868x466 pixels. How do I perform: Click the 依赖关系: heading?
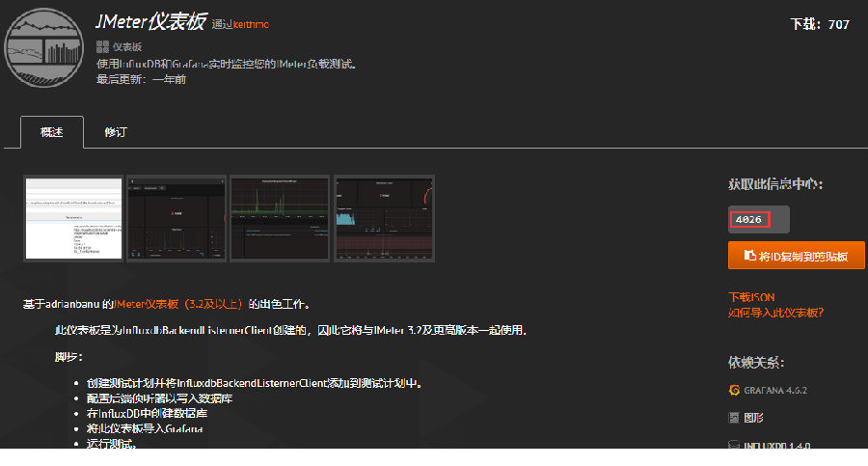(x=755, y=363)
